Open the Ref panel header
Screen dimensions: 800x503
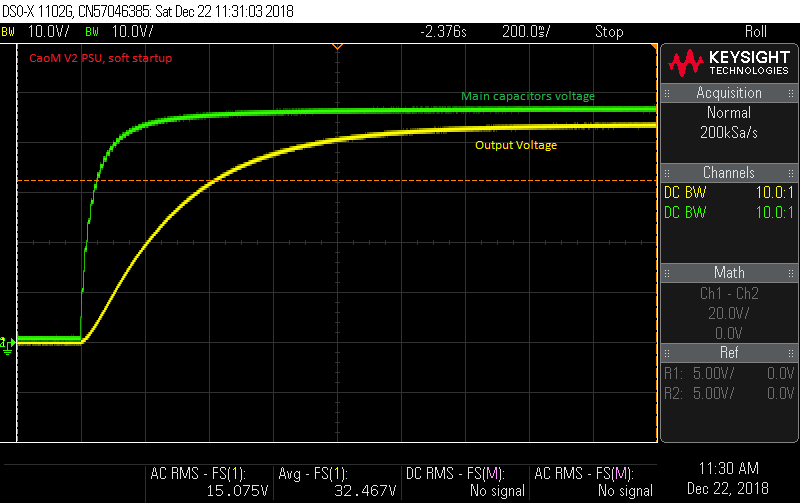click(x=729, y=353)
